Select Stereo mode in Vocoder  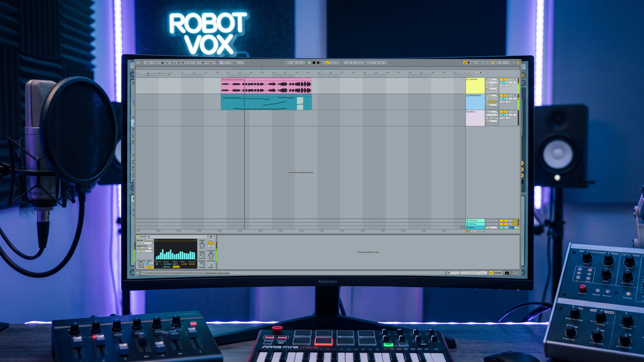click(211, 243)
